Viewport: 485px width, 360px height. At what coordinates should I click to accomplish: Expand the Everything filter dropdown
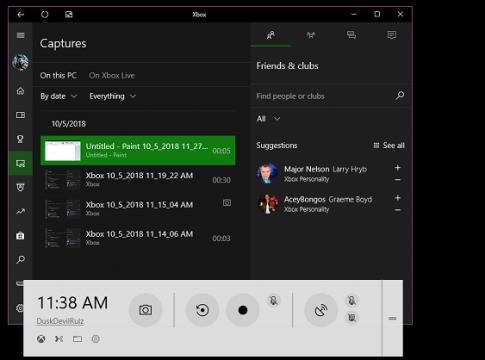click(x=113, y=96)
